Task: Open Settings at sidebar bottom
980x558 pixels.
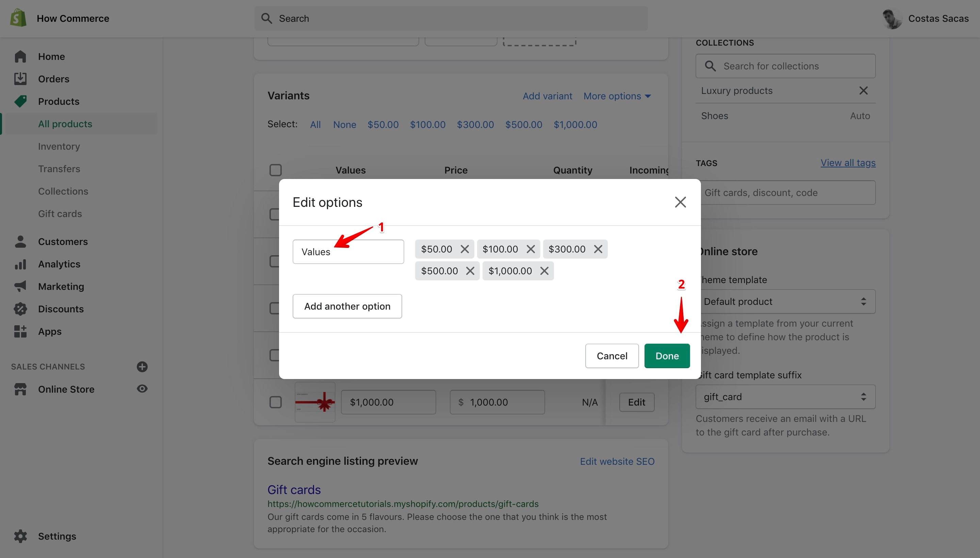Action: click(x=57, y=536)
